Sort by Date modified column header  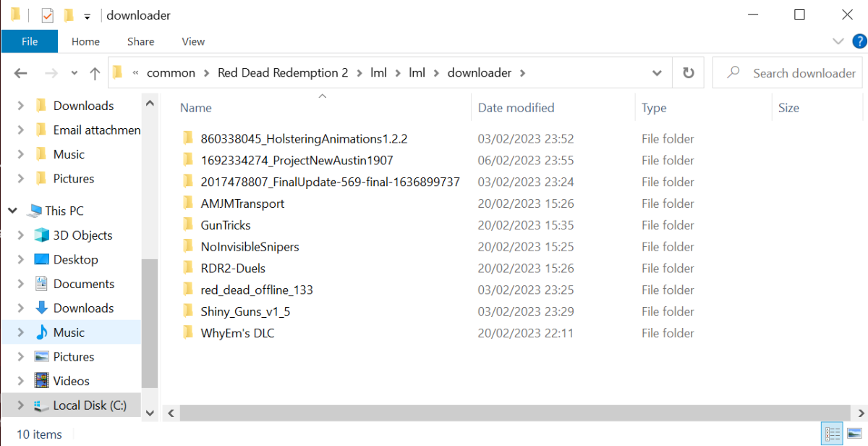click(516, 108)
